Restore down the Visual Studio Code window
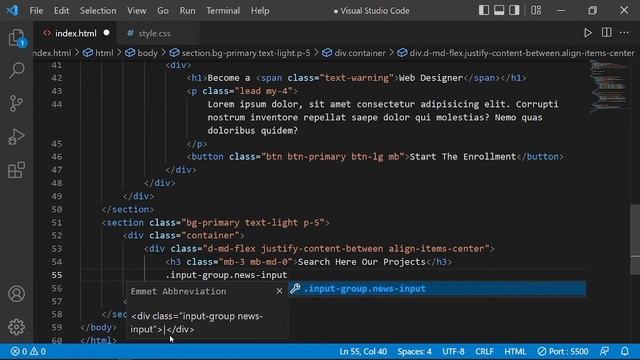The height and width of the screenshot is (360, 640). point(592,11)
